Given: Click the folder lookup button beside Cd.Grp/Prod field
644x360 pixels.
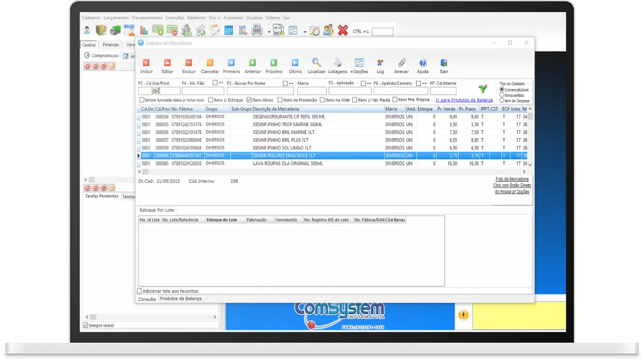Looking at the screenshot, I should click(x=156, y=91).
